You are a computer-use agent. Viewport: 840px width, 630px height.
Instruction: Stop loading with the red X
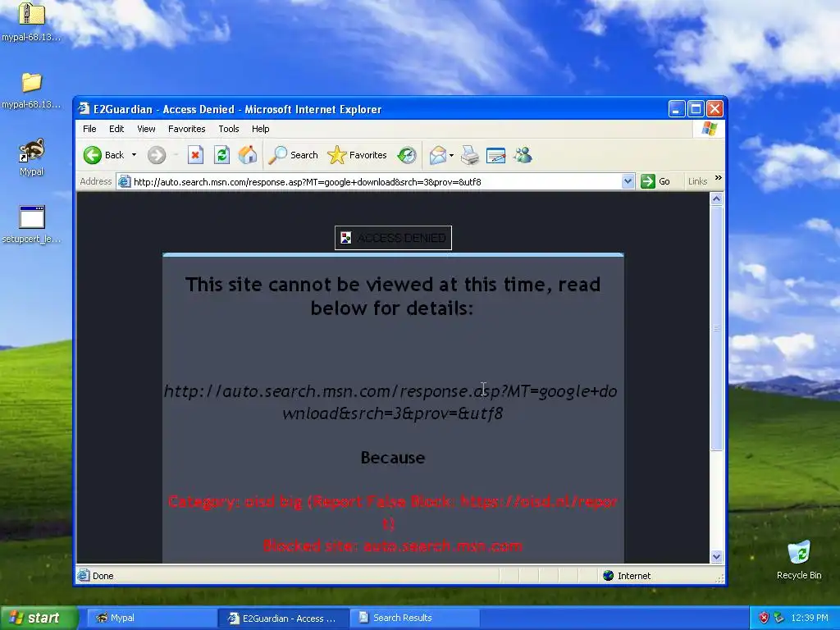(x=195, y=155)
